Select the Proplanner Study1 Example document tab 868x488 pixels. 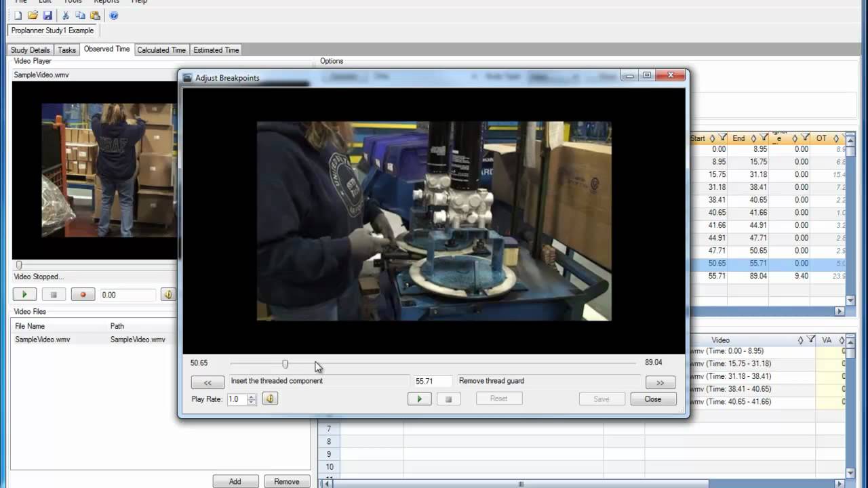53,30
